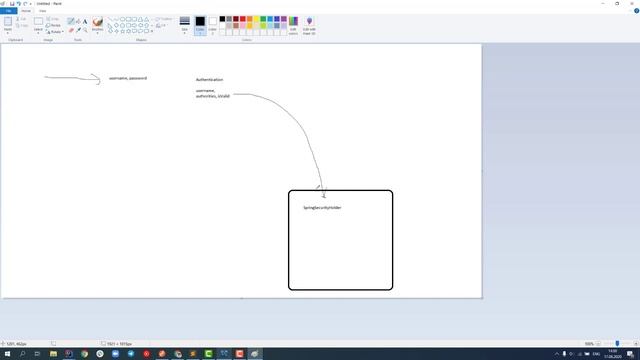The height and width of the screenshot is (360, 640).
Task: Open Customize Quick Access Toolbar arrow
Action: (x=31, y=4)
